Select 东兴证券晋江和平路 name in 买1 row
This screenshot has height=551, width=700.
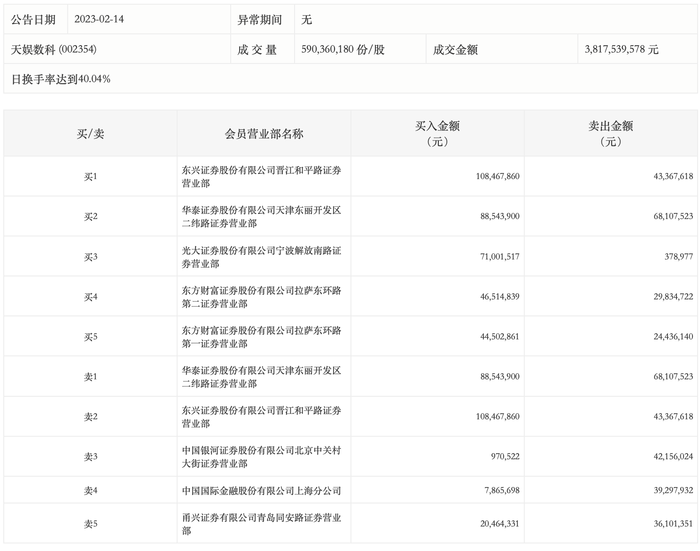pyautogui.click(x=261, y=177)
